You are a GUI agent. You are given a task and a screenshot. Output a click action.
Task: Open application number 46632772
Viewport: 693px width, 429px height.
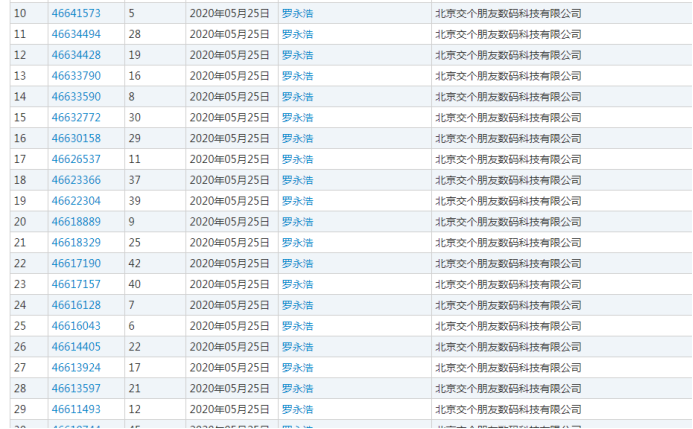pyautogui.click(x=76, y=118)
